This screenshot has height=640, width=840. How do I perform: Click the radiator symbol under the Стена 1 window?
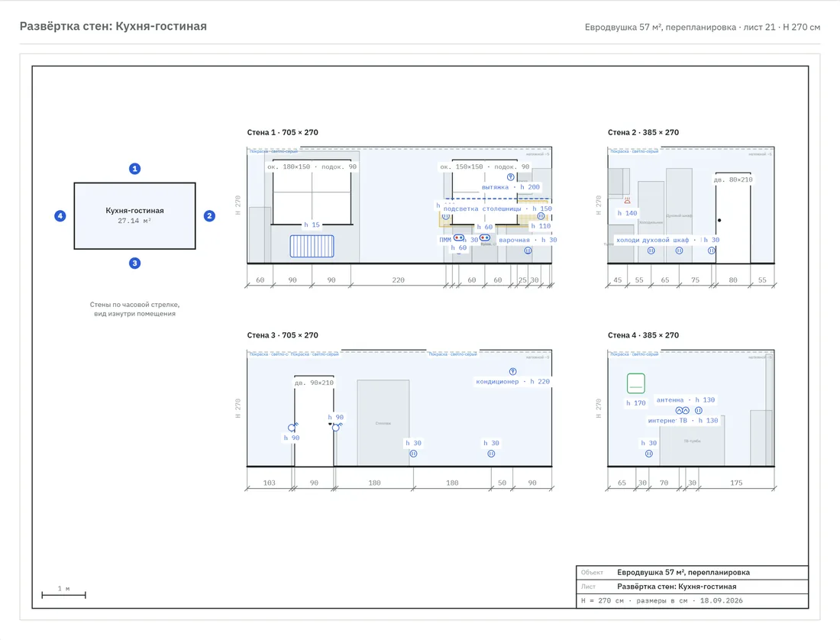click(x=312, y=247)
